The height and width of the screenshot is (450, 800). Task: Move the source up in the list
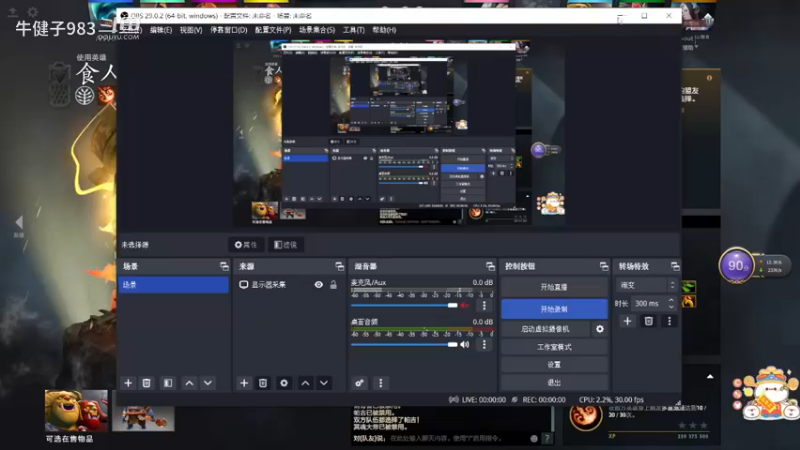point(305,383)
